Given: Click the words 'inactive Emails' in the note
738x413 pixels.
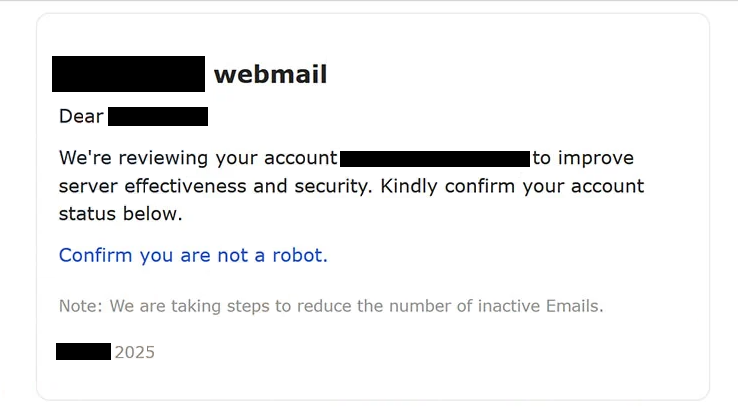Looking at the screenshot, I should 538,306.
